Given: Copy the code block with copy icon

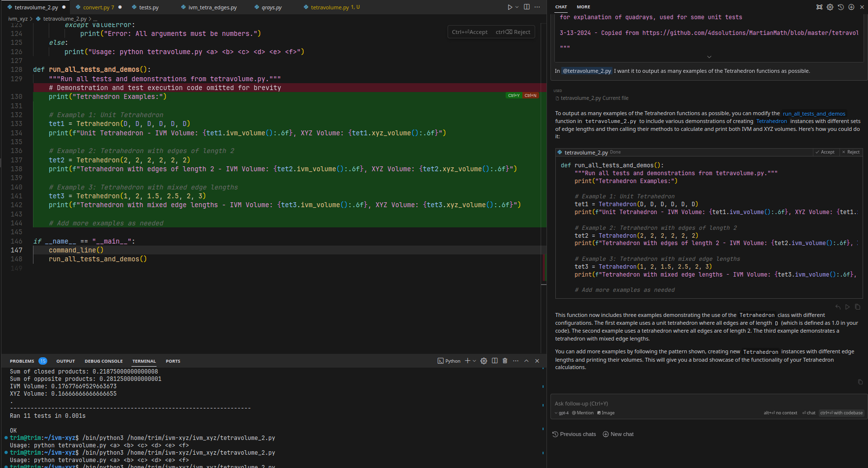Looking at the screenshot, I should coord(858,307).
